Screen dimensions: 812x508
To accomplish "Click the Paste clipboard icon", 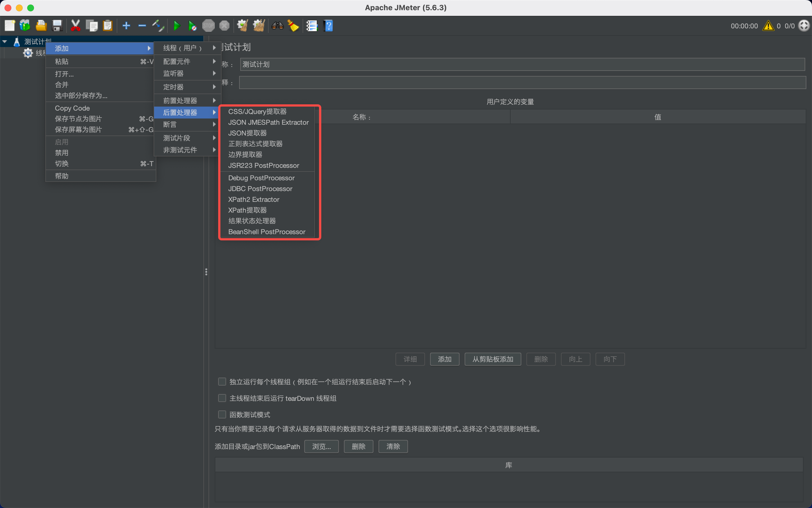I will [107, 26].
